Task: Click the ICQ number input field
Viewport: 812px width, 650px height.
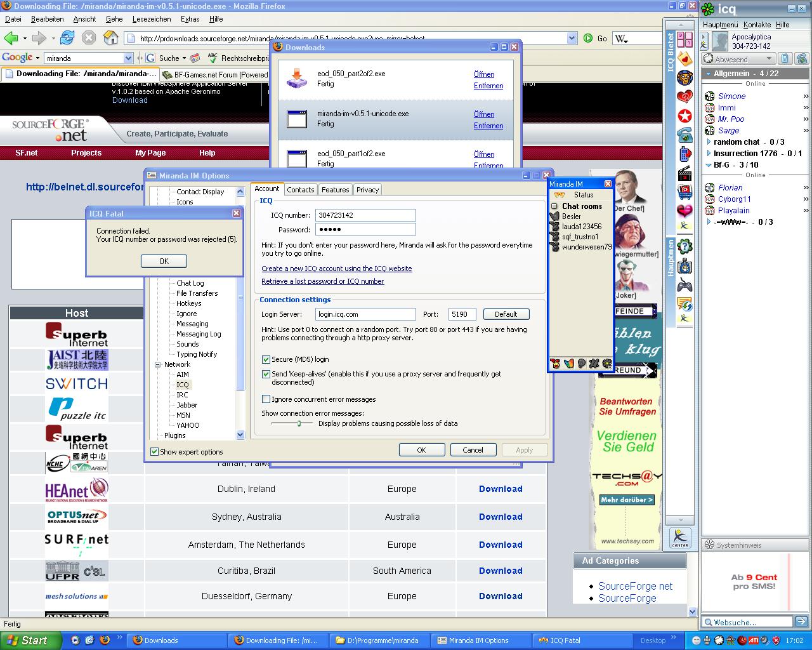Action: (x=365, y=215)
